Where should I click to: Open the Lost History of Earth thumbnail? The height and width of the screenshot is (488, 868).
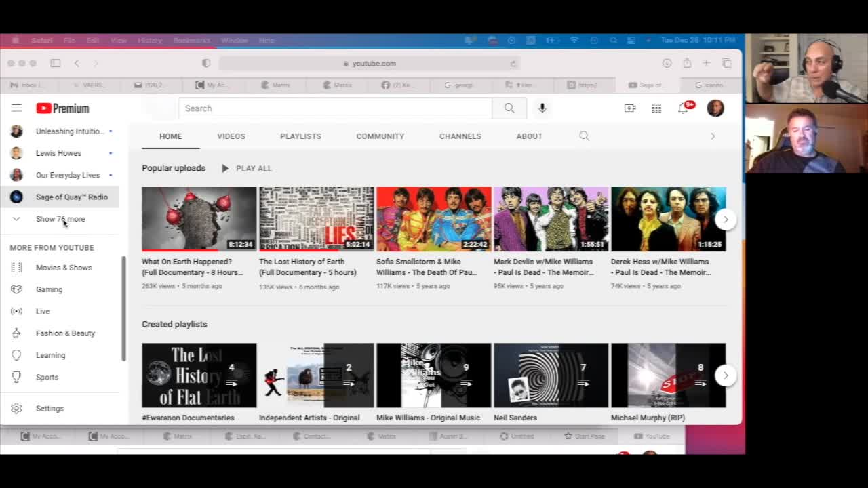[317, 220]
